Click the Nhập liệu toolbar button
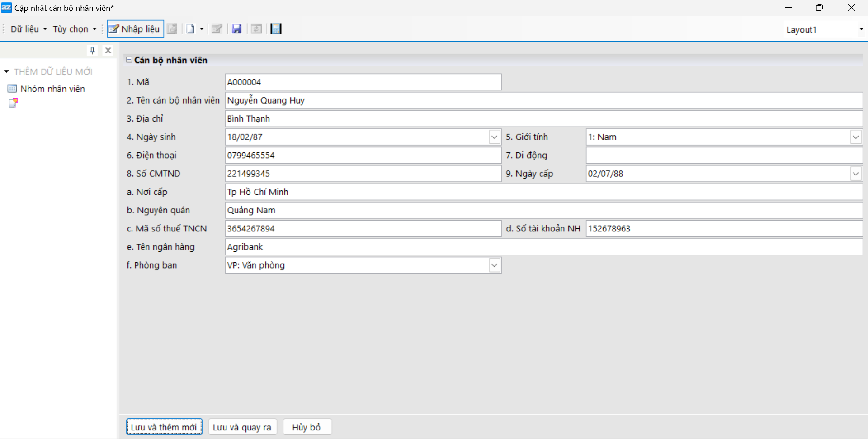 point(135,29)
